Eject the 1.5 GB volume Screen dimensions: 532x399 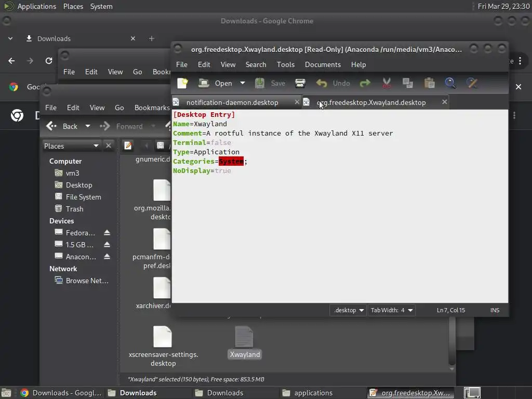coord(107,245)
